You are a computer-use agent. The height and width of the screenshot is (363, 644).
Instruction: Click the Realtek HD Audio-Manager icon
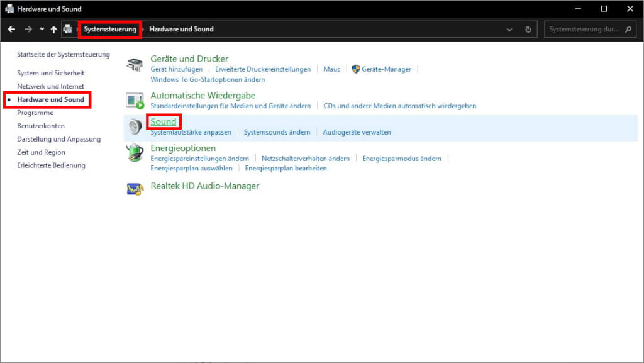pyautogui.click(x=135, y=189)
